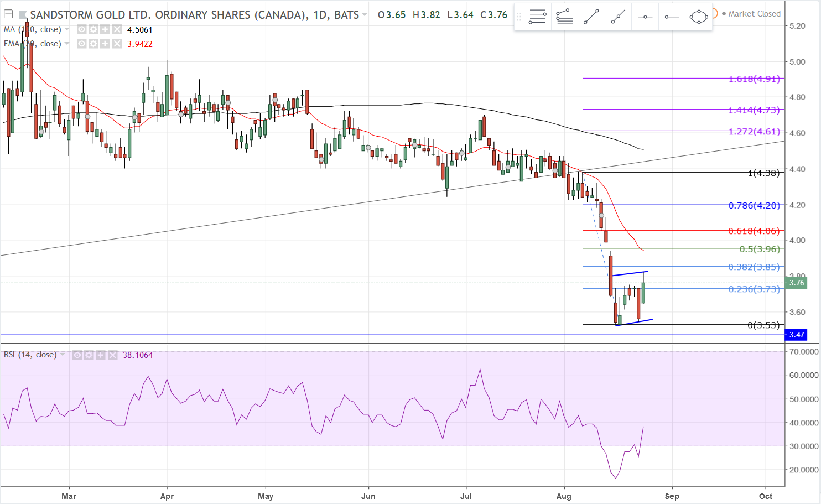Expand the RSI indicator dropdown arrow
The image size is (821, 504).
click(x=63, y=355)
